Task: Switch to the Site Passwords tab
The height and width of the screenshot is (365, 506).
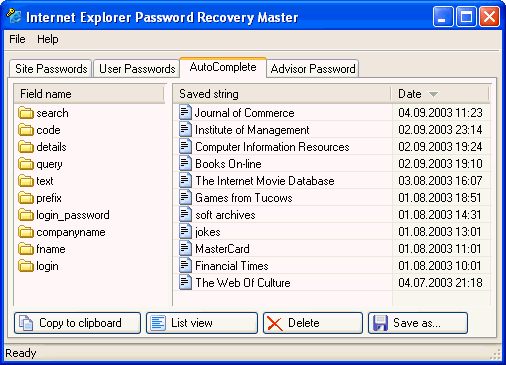Action: tap(51, 69)
